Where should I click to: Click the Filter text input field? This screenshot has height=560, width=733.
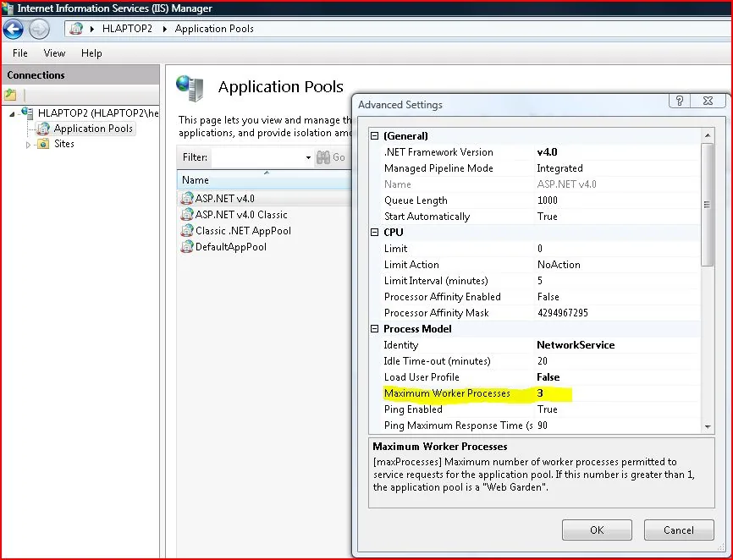[258, 157]
